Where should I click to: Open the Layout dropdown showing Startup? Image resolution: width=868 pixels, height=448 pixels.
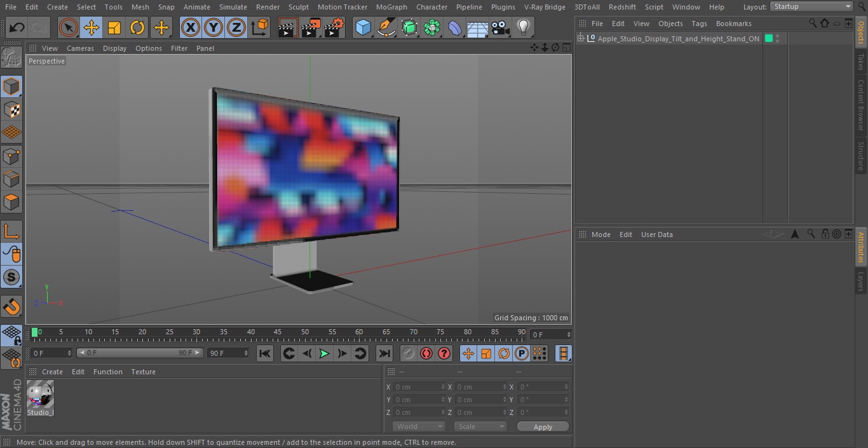pos(811,6)
